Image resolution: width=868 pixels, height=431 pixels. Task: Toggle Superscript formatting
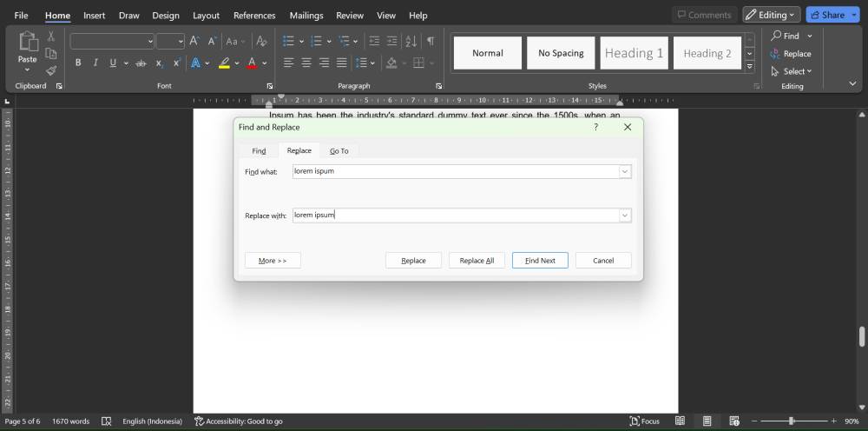coord(176,63)
